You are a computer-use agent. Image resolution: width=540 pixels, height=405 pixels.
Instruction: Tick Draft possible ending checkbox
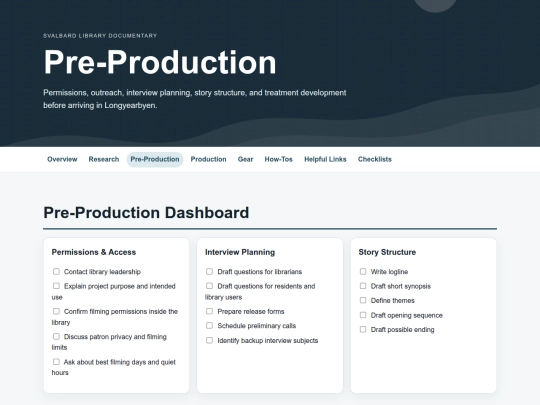click(363, 329)
